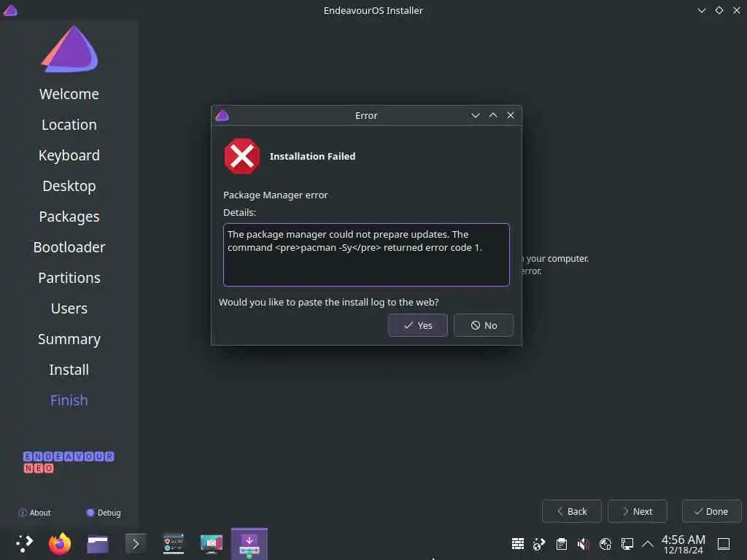Select Users step in sidebar

[x=69, y=308]
